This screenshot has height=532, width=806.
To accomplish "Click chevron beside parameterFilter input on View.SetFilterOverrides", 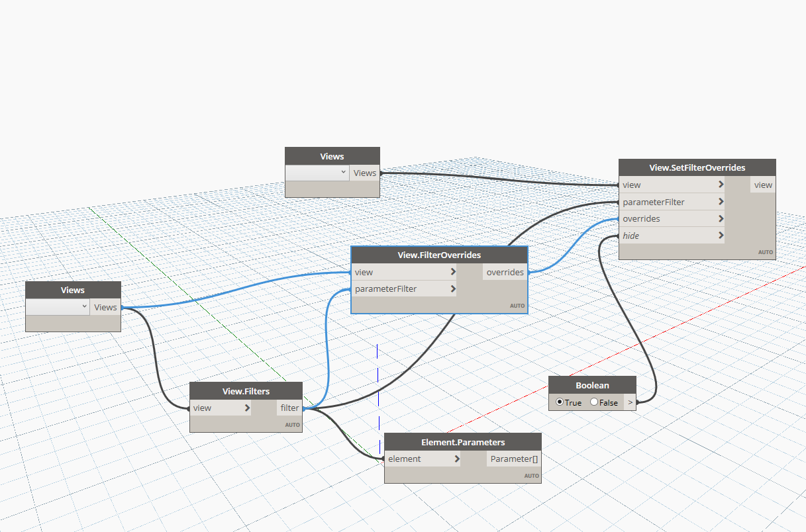I will click(720, 202).
